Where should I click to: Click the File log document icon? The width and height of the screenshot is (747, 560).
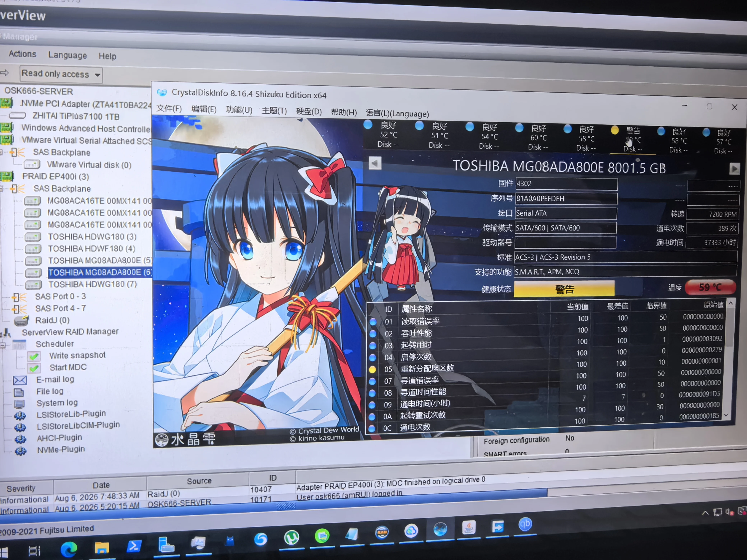pyautogui.click(x=19, y=393)
